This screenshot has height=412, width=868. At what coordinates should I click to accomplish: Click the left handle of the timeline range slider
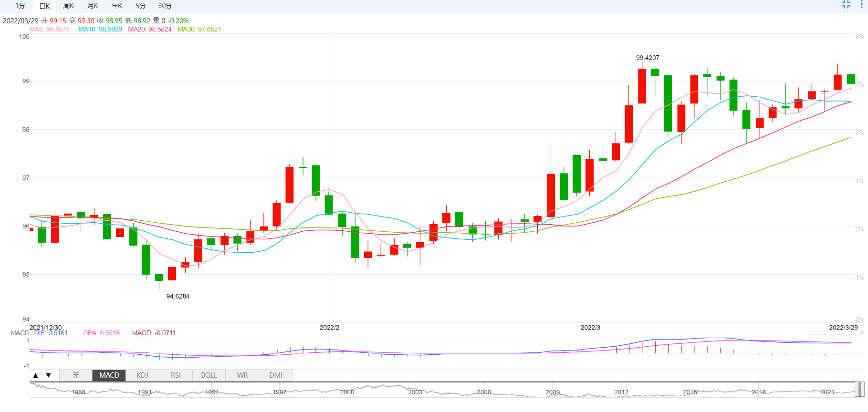[x=857, y=390]
